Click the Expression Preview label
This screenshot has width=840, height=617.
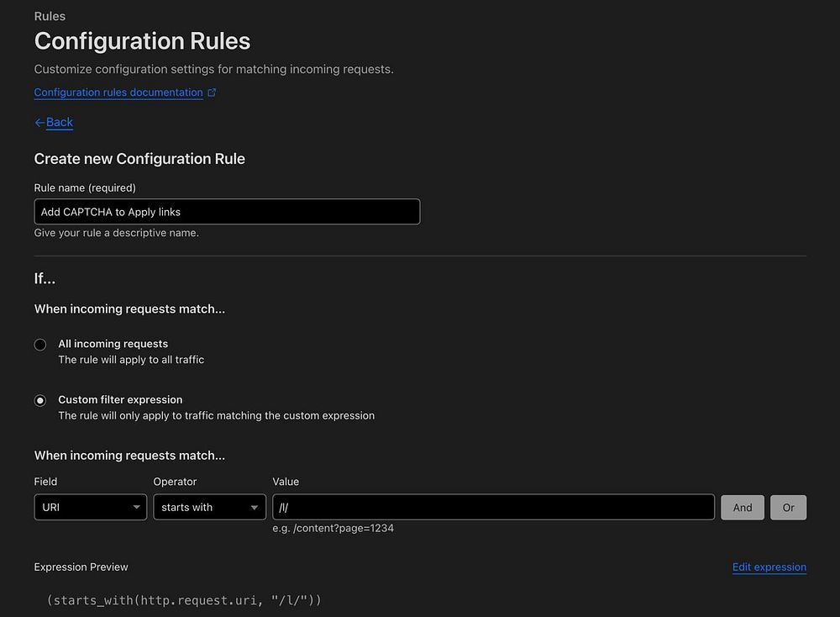(81, 567)
